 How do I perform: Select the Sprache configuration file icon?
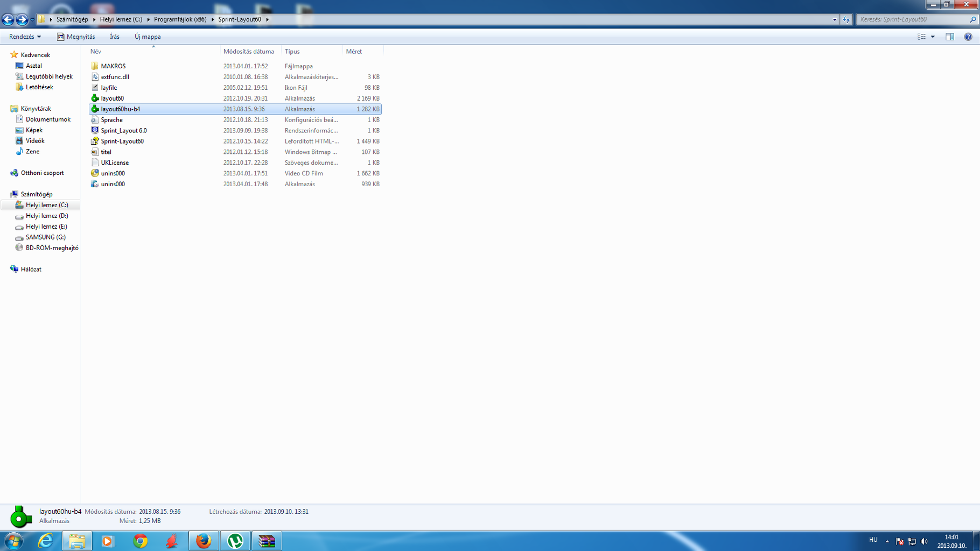coord(95,120)
